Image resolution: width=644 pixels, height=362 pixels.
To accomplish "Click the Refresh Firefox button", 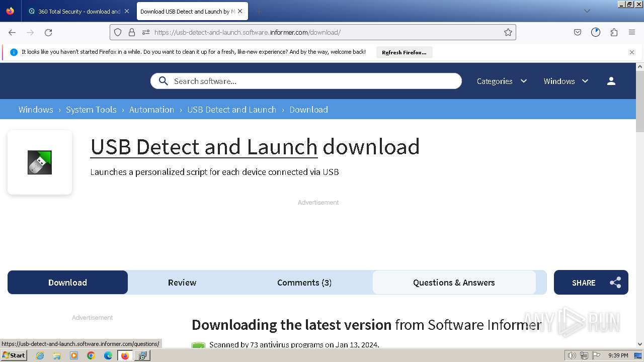I will tap(404, 52).
